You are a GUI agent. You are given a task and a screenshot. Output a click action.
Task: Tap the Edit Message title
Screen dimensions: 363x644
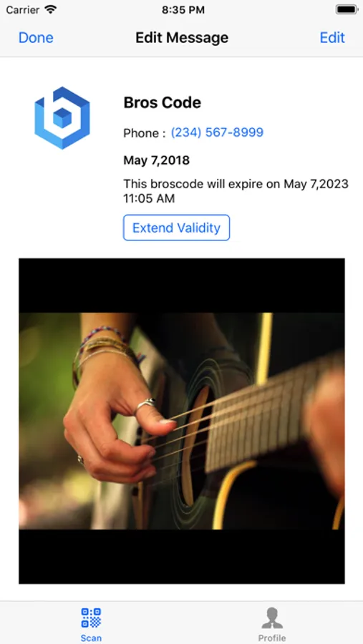pos(182,38)
